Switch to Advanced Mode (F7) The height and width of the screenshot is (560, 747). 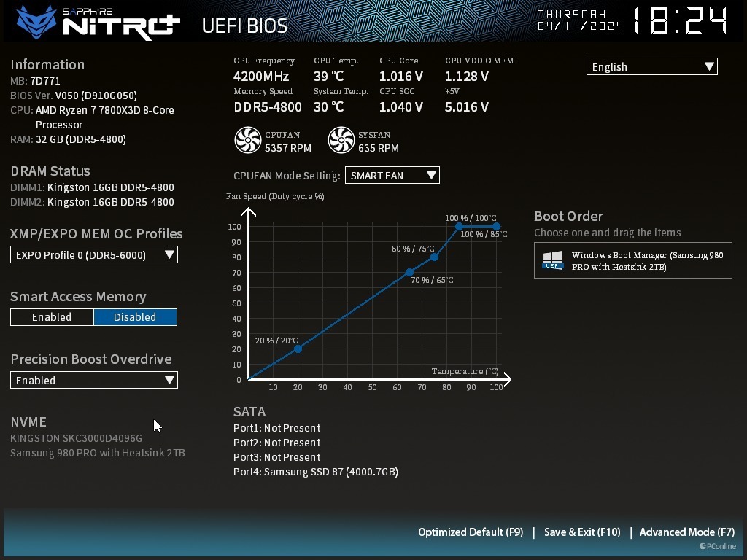click(x=687, y=532)
